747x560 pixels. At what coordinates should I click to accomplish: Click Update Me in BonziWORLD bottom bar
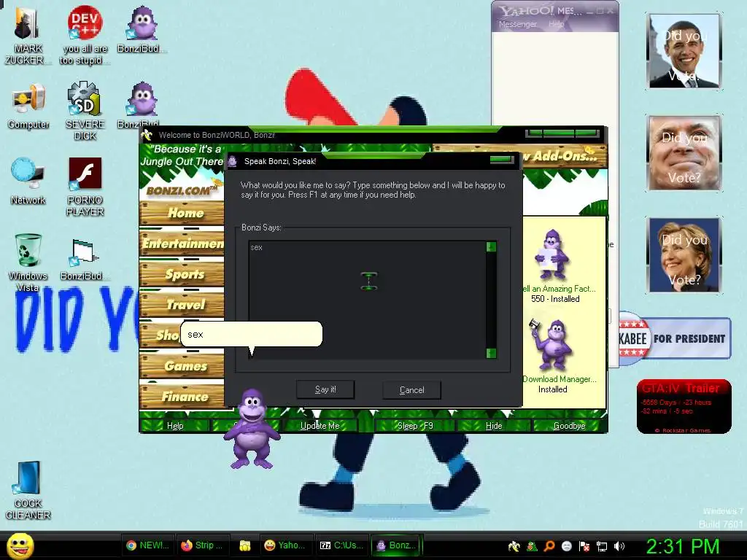tap(320, 426)
